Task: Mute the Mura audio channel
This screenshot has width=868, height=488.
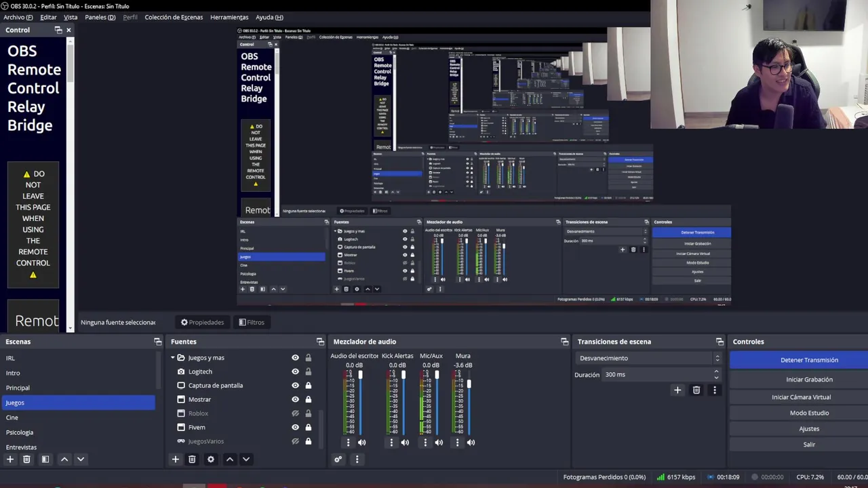Action: pos(471,443)
